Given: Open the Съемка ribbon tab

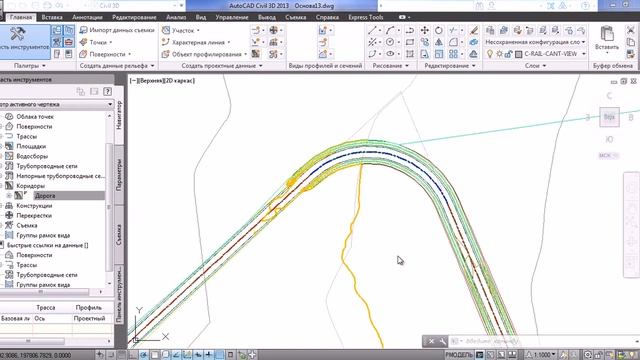Looking at the screenshot, I should [x=296, y=17].
